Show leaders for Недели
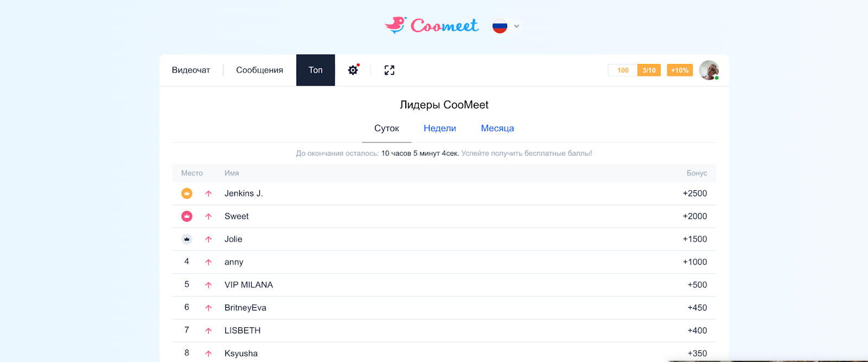The height and width of the screenshot is (362, 868). [439, 128]
